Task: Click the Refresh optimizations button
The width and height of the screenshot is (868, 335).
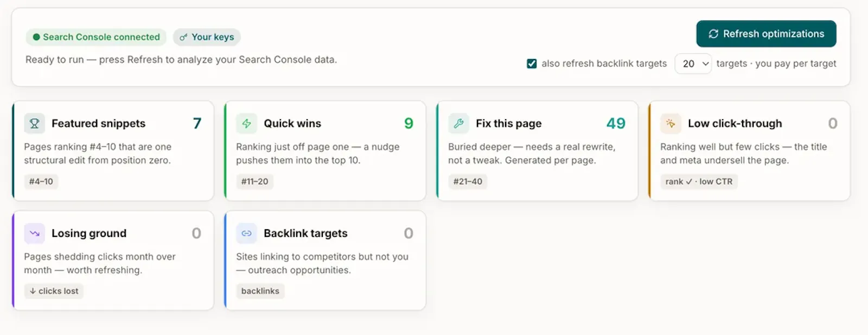Action: click(766, 34)
